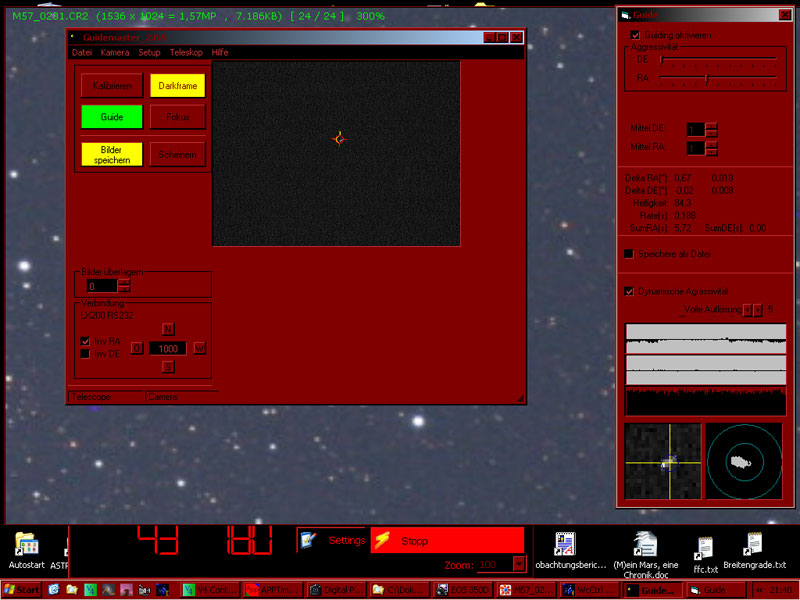The image size is (800, 600).
Task: Click the guide star crosshair thumbnail
Action: pos(662,461)
